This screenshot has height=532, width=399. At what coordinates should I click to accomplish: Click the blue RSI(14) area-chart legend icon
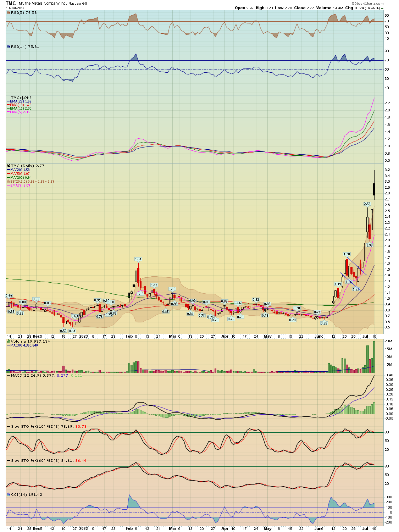tap(9, 46)
